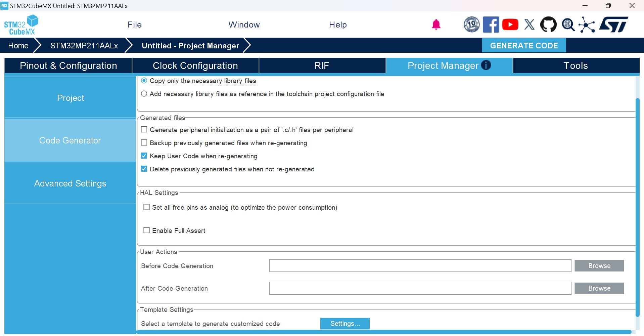644x336 pixels.
Task: Click the 'HAL Settings' group label
Action: 159,193
